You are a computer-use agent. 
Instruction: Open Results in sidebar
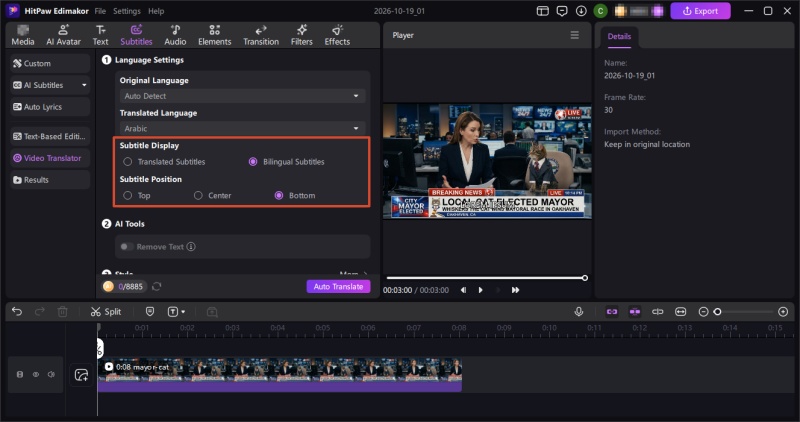coord(50,180)
